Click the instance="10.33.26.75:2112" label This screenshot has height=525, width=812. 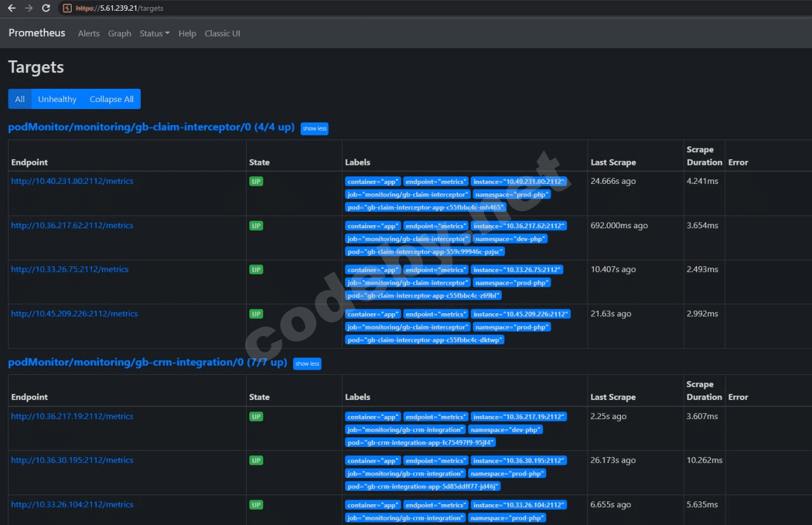(517, 270)
